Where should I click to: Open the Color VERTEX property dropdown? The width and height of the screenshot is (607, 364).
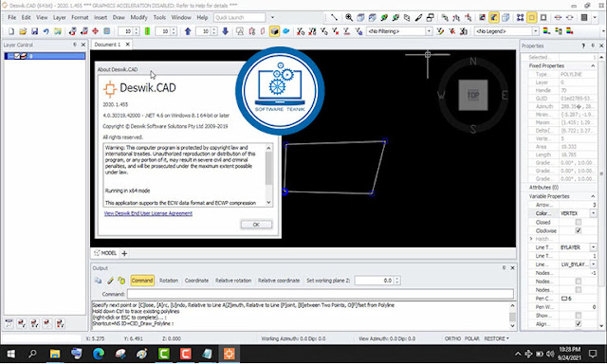coord(593,213)
